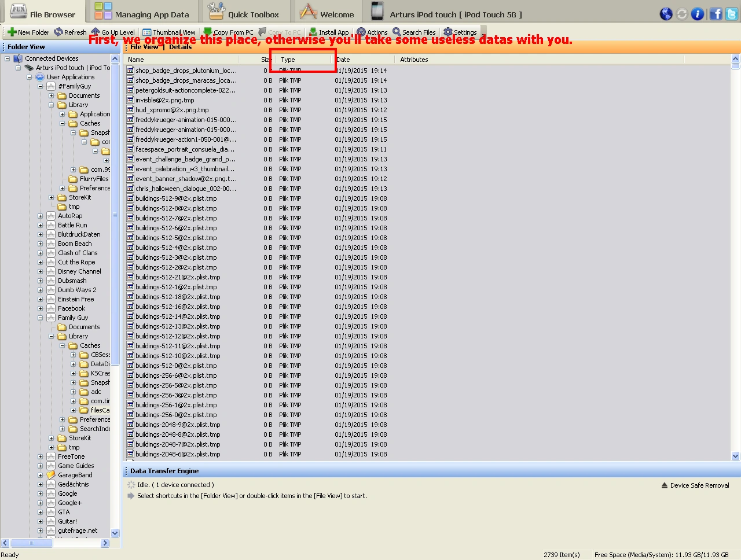
Task: Click the Install App button
Action: tap(329, 32)
